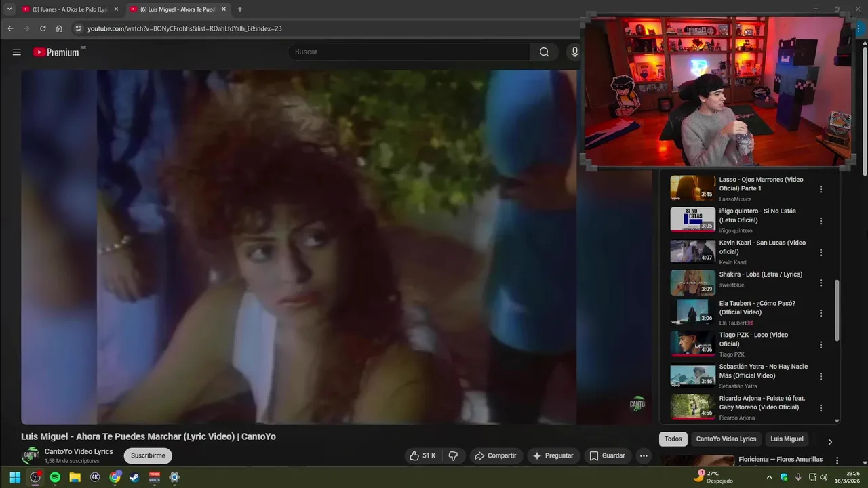868x488 pixels.
Task: Select the Luis Miguel filter chip
Action: [787, 439]
